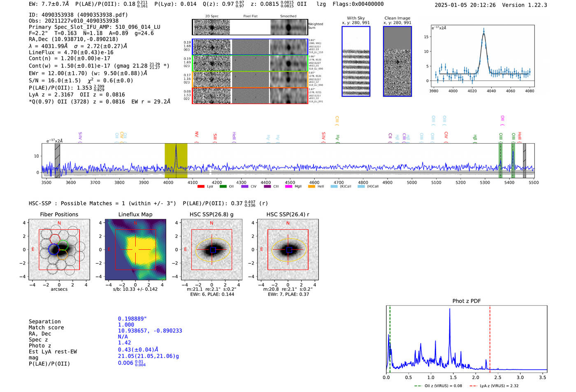576x392 pixels.
Task: Click the Match score value 1.000
Action: point(126,325)
